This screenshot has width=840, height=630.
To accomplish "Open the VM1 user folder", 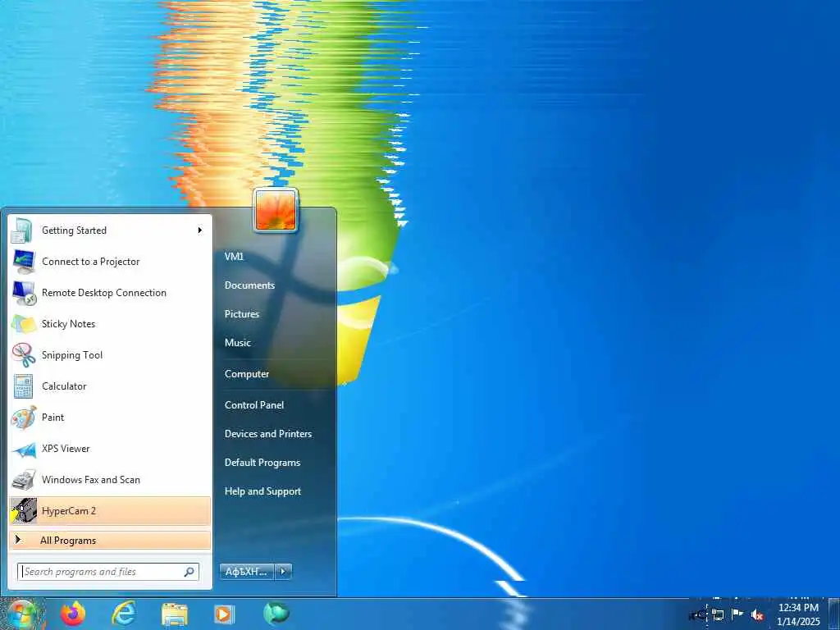I will click(x=234, y=257).
